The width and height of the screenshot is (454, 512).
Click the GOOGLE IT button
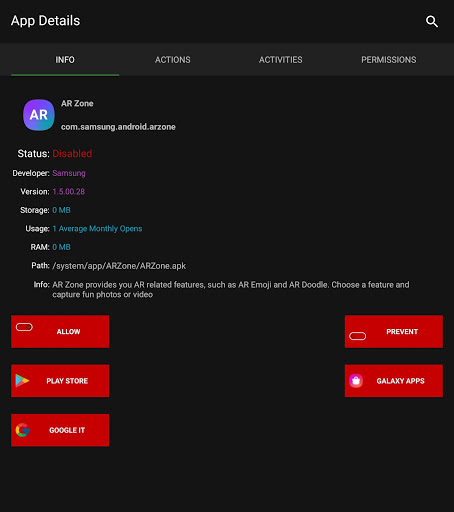(x=60, y=430)
